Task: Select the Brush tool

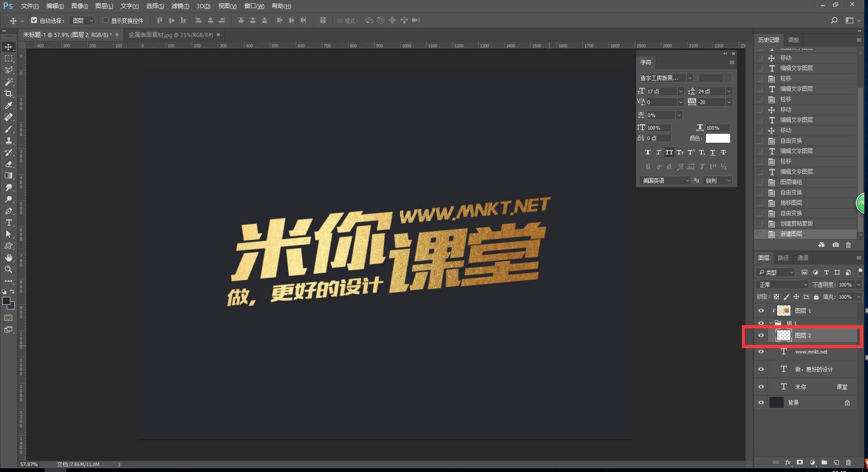Action: click(9, 129)
